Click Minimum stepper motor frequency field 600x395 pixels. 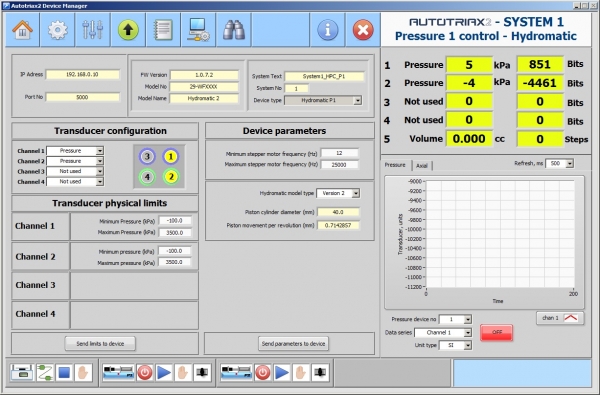coord(339,153)
